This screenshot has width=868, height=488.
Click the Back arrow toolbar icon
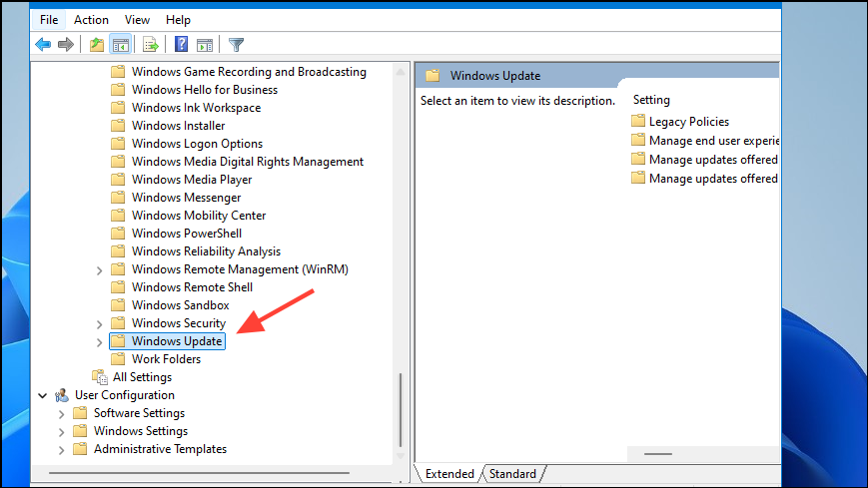(x=43, y=44)
